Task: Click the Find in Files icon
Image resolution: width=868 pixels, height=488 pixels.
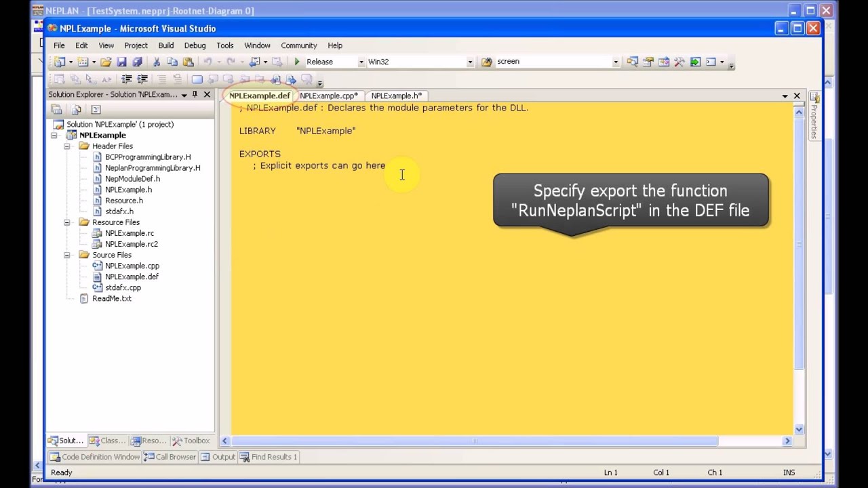Action: [486, 62]
